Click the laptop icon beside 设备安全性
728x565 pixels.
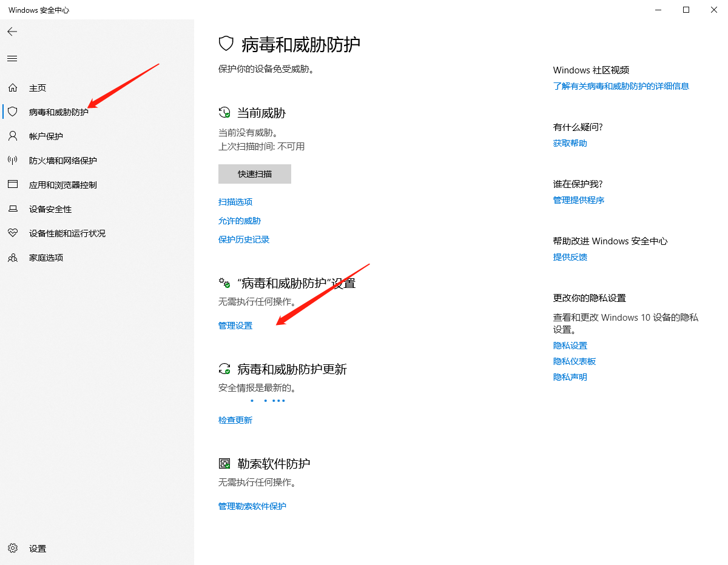point(13,209)
